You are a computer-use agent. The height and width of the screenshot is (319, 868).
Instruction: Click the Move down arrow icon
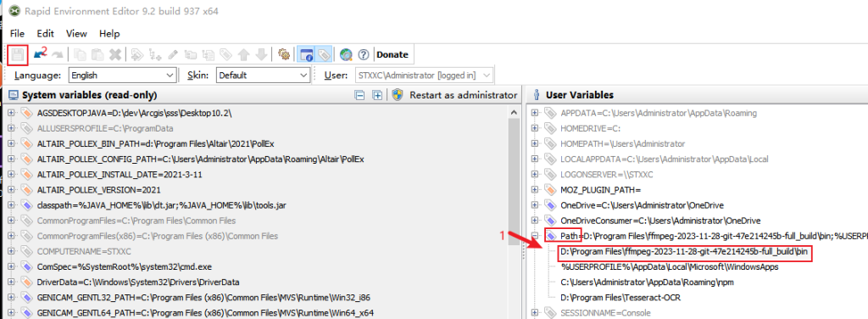261,54
